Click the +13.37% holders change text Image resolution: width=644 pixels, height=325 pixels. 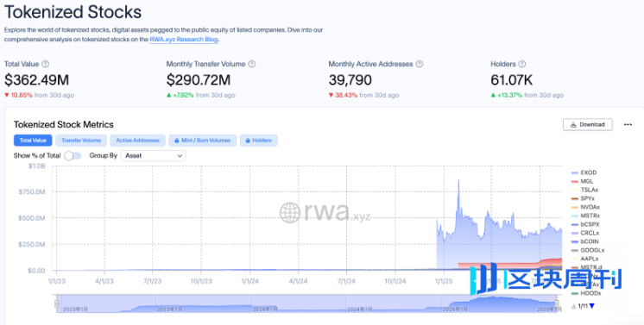[509, 95]
